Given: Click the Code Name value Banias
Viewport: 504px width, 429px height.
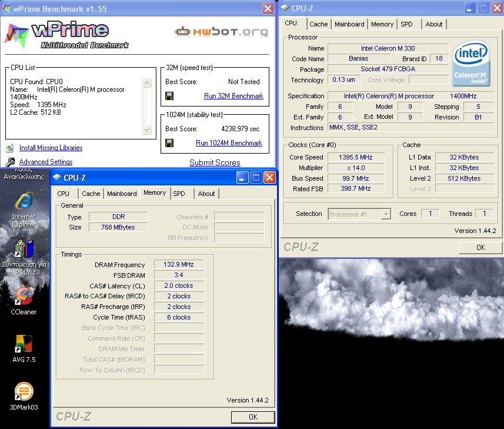Looking at the screenshot, I should [359, 58].
